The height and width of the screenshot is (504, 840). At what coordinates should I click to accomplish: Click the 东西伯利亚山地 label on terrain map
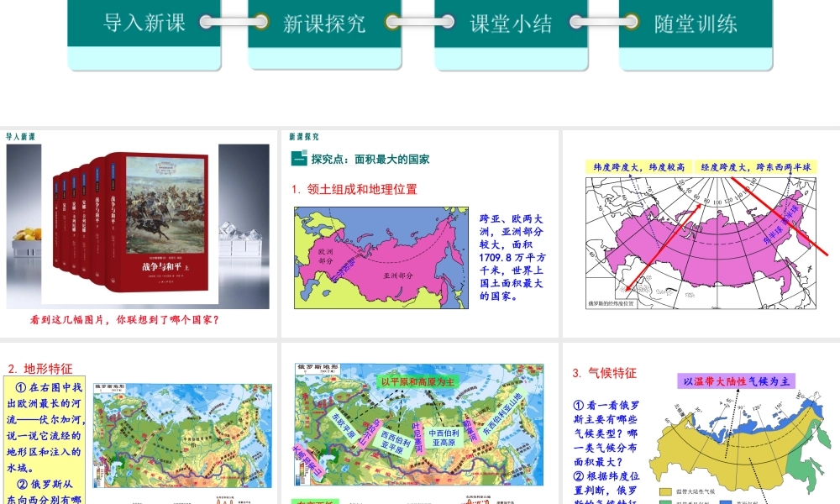coord(502,413)
